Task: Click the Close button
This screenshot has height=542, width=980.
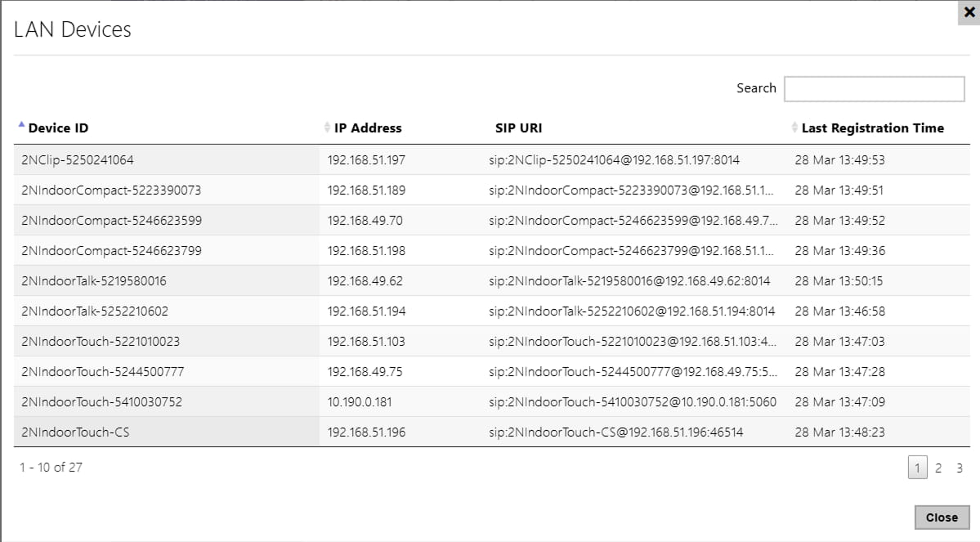Action: pyautogui.click(x=942, y=517)
